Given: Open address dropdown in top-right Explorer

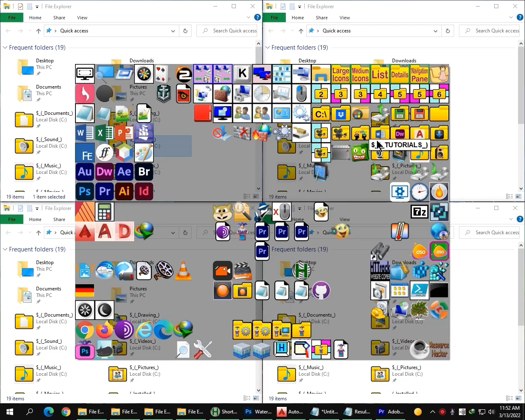Looking at the screenshot, I should pyautogui.click(x=436, y=31).
